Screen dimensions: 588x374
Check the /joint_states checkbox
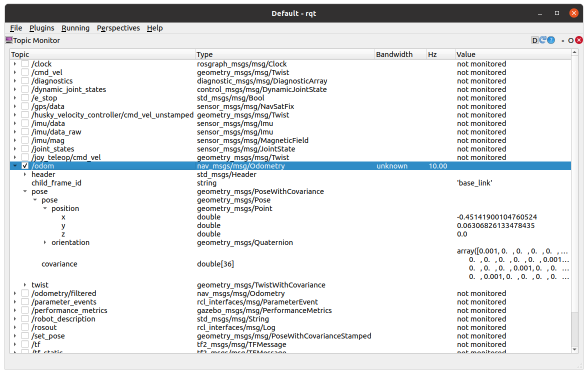25,149
